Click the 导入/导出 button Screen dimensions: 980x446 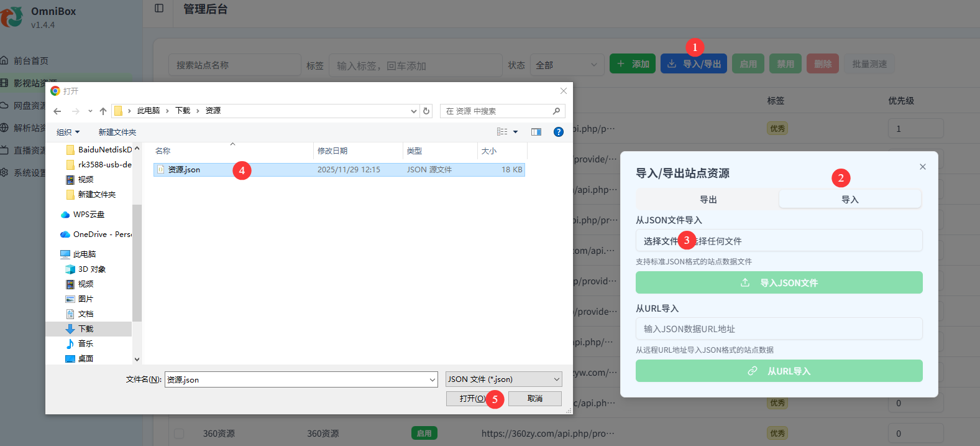click(x=694, y=63)
